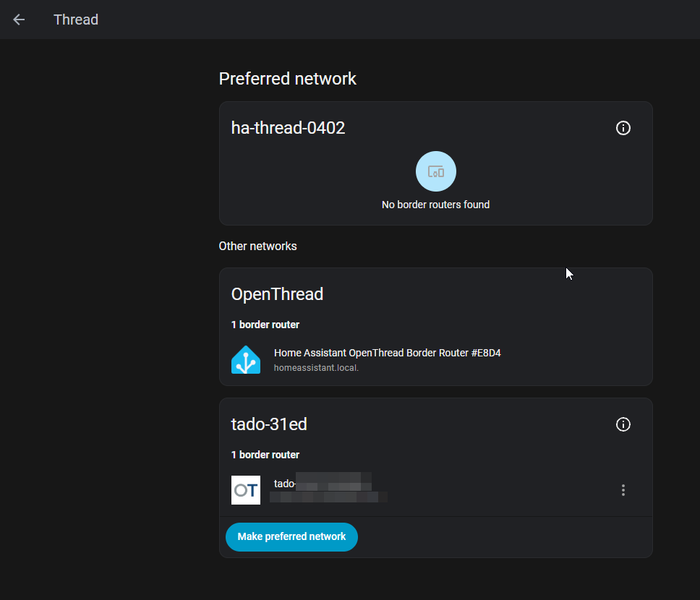Go back using the arrow icon

point(19,20)
